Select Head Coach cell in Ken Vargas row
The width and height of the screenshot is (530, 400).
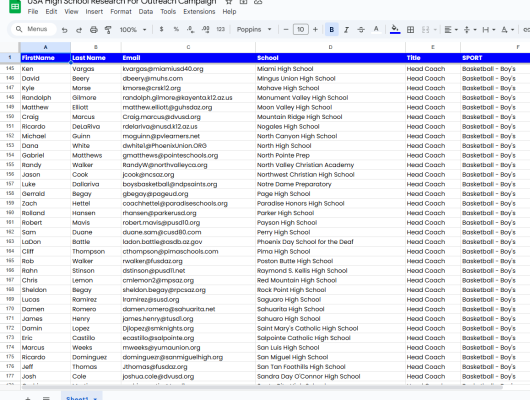433,69
